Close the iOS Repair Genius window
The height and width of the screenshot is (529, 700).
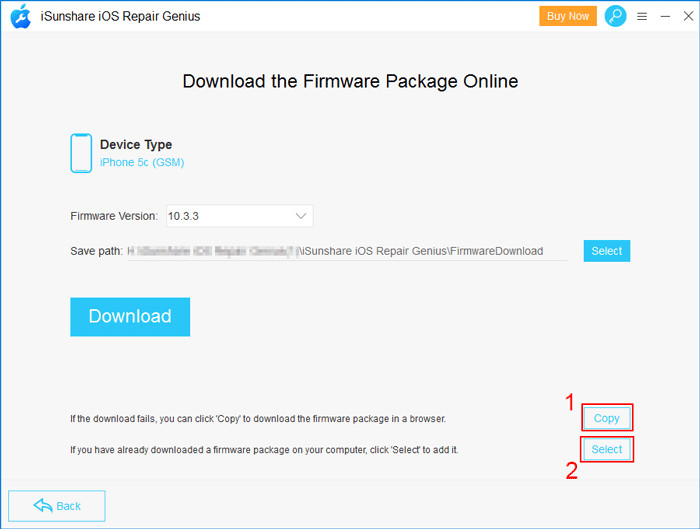click(688, 16)
